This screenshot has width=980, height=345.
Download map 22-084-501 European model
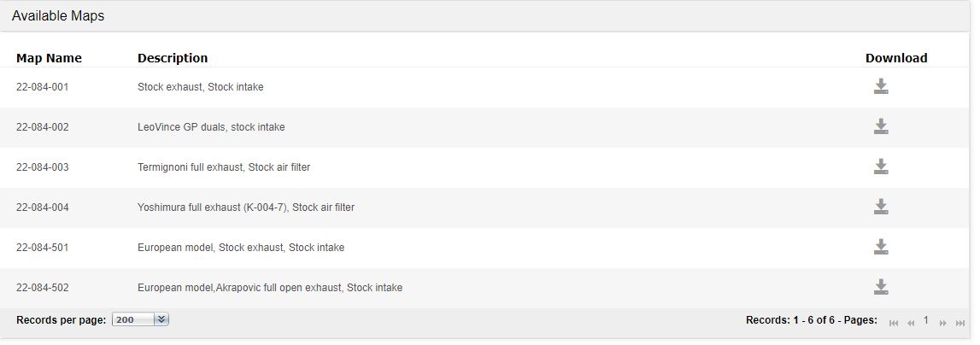point(881,248)
